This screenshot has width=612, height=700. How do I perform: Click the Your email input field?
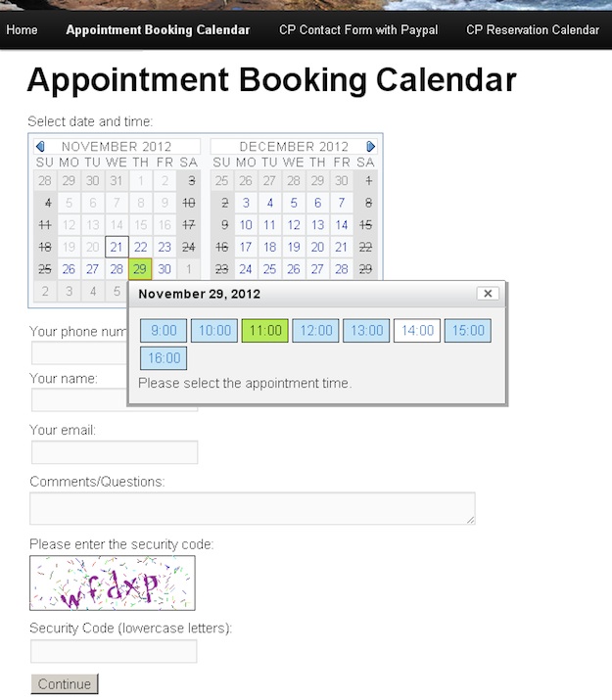click(x=115, y=452)
